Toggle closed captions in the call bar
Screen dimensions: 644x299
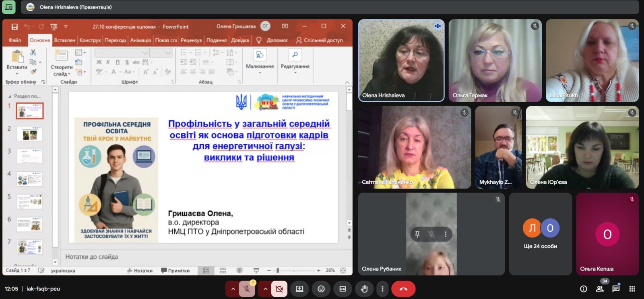coord(343,289)
